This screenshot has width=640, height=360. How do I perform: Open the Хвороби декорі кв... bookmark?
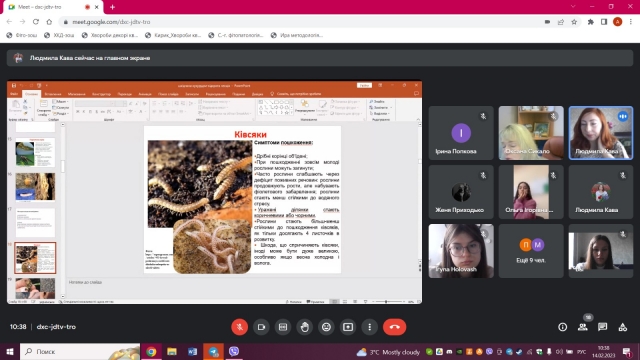coord(110,36)
